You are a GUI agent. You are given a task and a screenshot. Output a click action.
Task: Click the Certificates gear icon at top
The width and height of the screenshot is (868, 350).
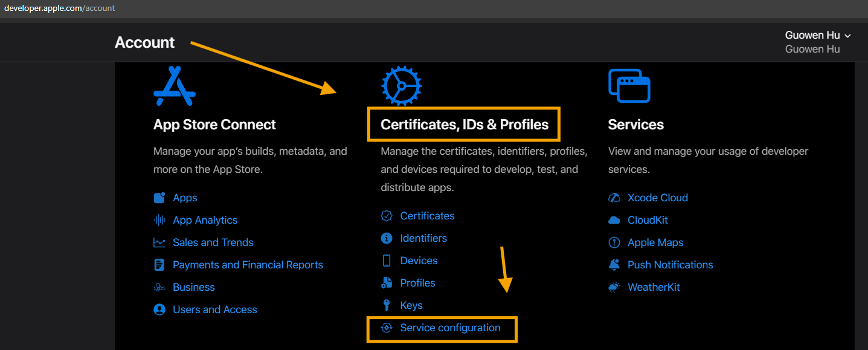(x=401, y=86)
